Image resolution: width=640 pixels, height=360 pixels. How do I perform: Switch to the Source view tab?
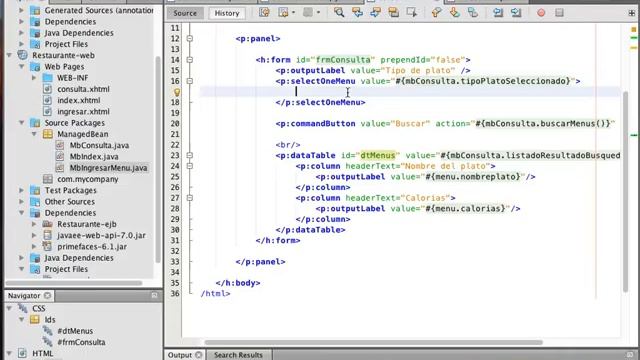click(x=185, y=13)
